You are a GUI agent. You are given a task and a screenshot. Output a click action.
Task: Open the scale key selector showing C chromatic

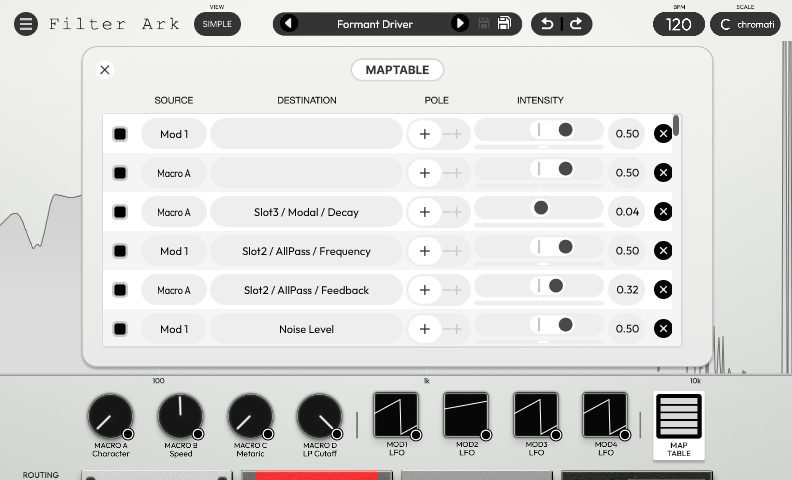[x=748, y=24]
